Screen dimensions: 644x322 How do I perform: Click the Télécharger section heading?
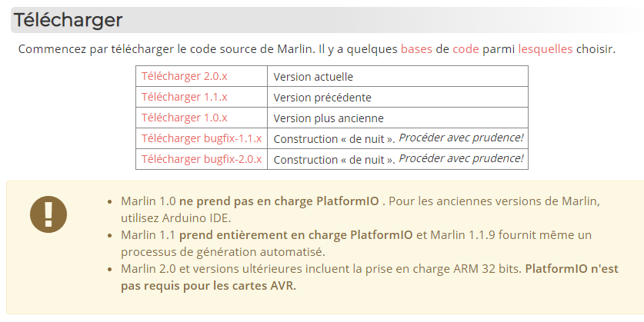tap(68, 20)
